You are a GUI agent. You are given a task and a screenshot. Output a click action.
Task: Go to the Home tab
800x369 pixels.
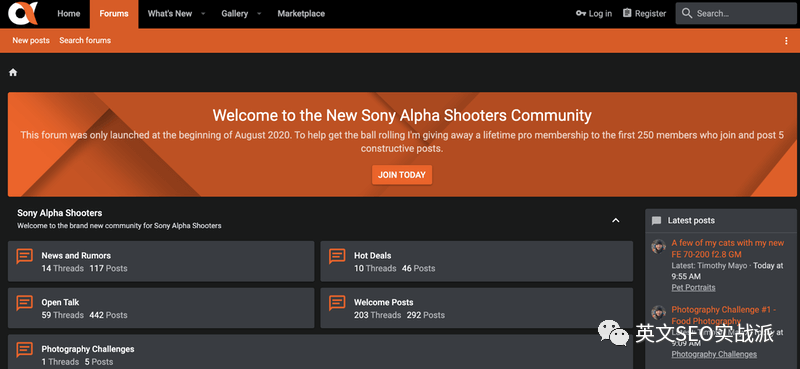click(68, 14)
